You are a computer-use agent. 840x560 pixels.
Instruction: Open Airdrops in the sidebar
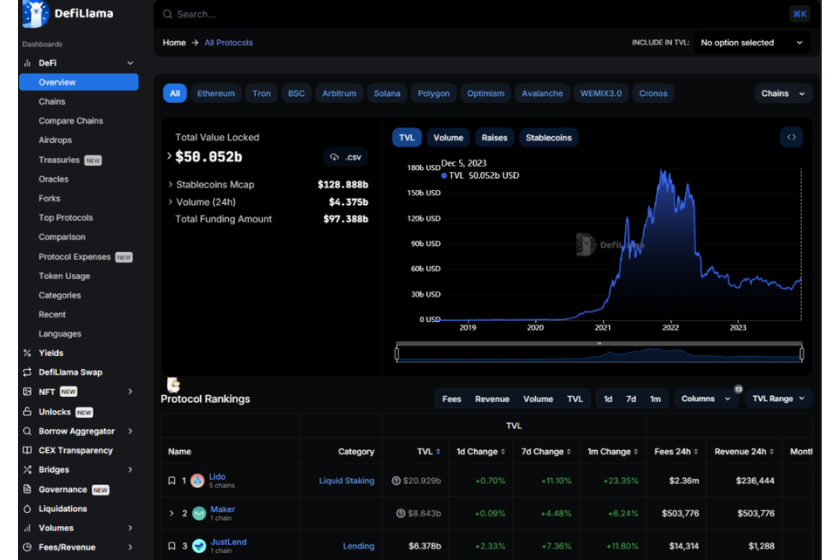55,140
